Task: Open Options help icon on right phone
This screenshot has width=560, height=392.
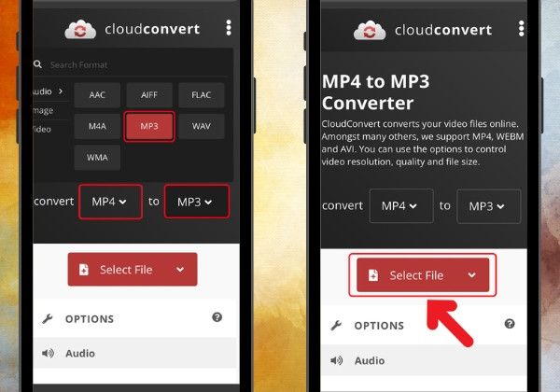Action: tap(510, 324)
